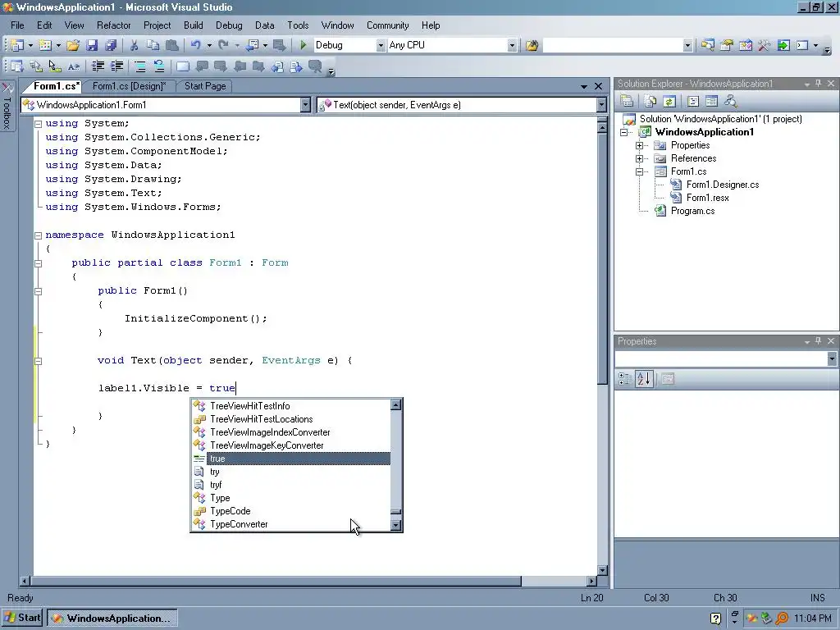840x630 pixels.
Task: Open the Any CPU platform dropdown
Action: tap(512, 46)
